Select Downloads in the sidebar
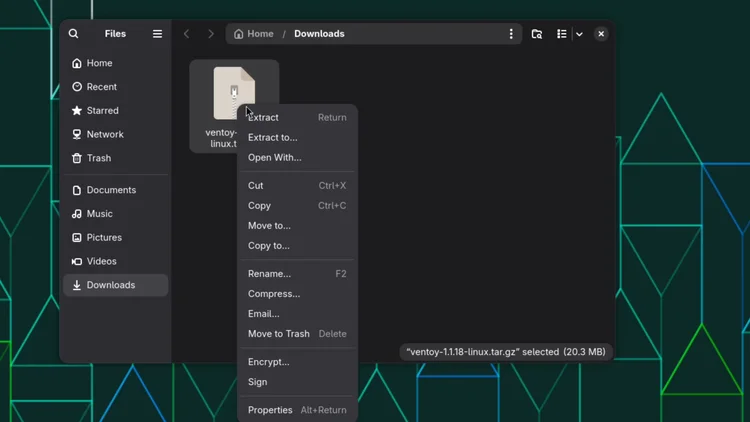Image resolution: width=750 pixels, height=422 pixels. point(115,285)
